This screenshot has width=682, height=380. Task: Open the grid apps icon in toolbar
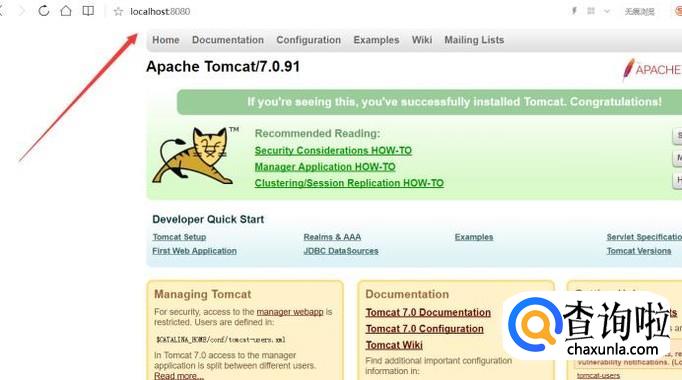pyautogui.click(x=591, y=11)
